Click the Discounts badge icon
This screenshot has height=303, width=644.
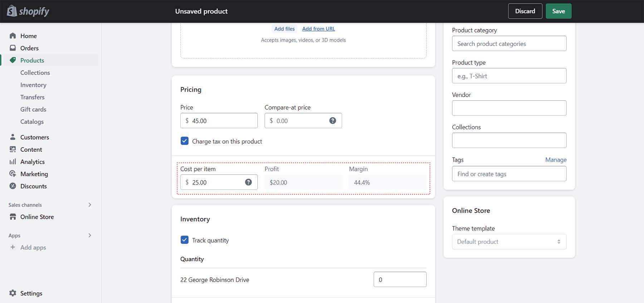tap(13, 186)
